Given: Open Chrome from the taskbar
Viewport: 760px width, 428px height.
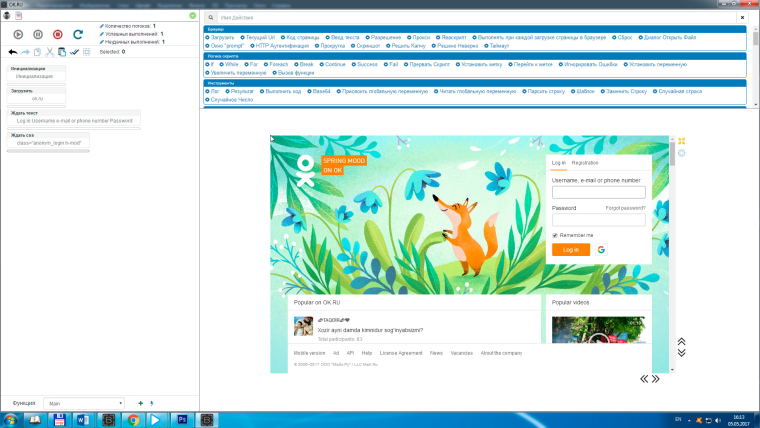Looking at the screenshot, I should (133, 420).
